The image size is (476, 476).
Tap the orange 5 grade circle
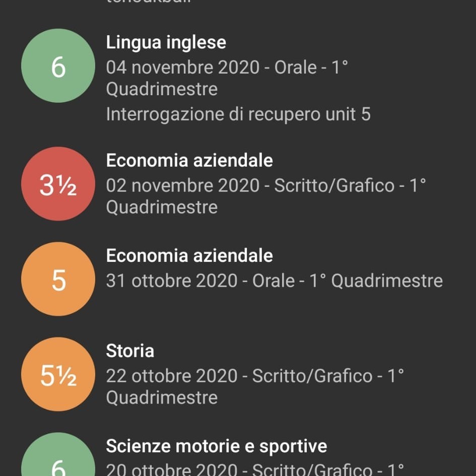click(x=58, y=279)
